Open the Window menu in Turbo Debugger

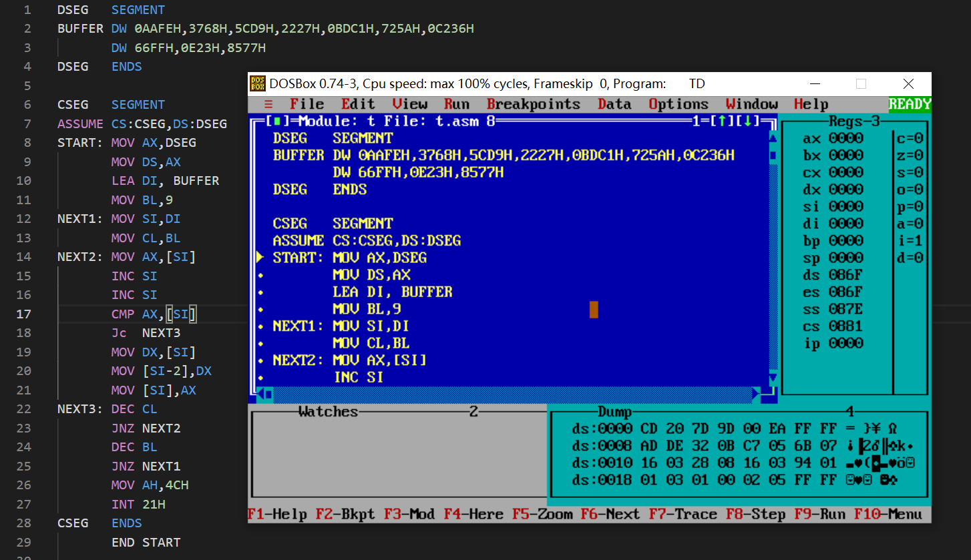(x=751, y=104)
